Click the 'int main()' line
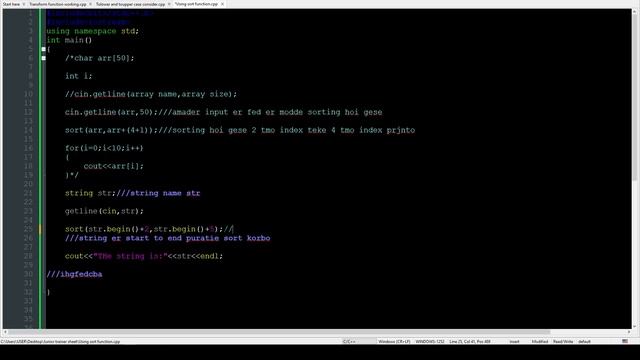Screen dimensions: 640x360 coord(69,40)
